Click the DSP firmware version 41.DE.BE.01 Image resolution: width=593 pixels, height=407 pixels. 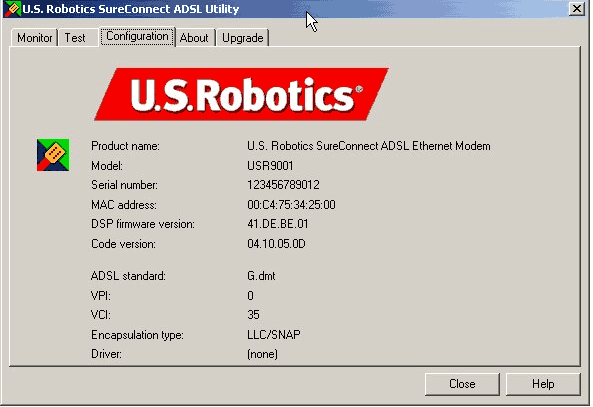pyautogui.click(x=278, y=224)
